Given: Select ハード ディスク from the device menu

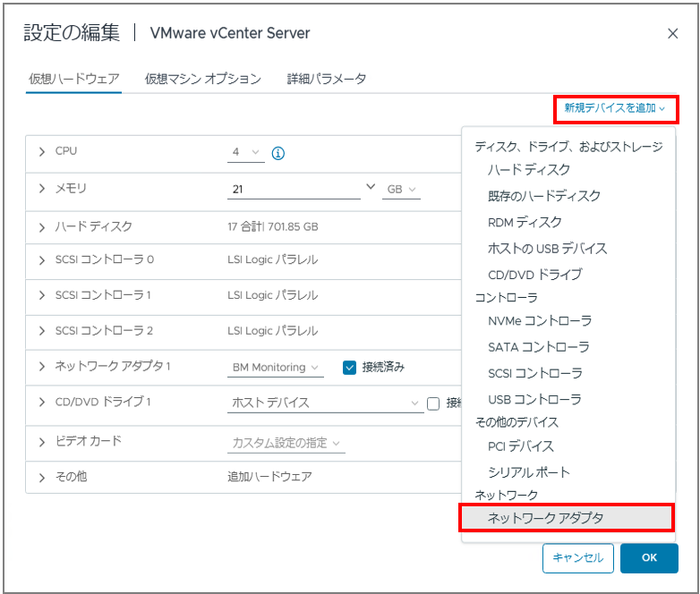Looking at the screenshot, I should pyautogui.click(x=529, y=170).
